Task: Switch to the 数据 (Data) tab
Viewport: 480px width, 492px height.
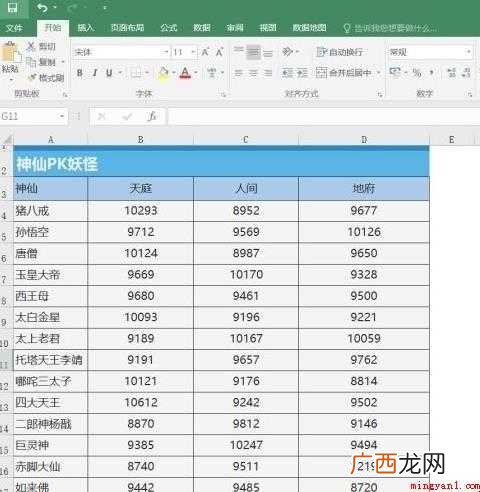Action: click(202, 28)
